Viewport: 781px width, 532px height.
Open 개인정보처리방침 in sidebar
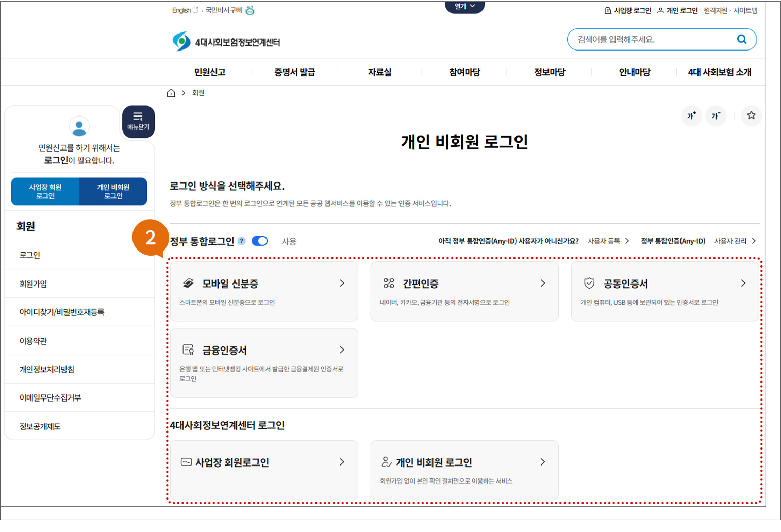click(47, 369)
